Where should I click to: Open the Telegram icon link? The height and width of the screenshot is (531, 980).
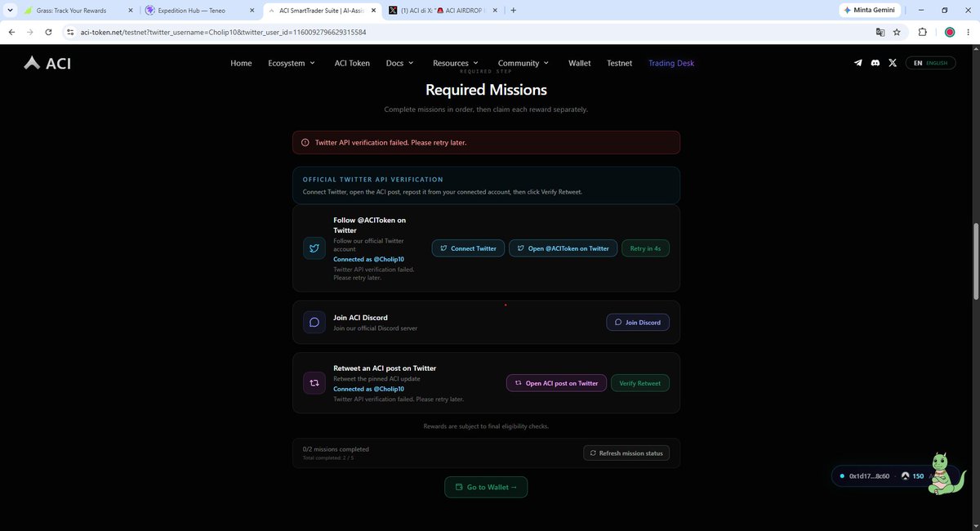[857, 63]
